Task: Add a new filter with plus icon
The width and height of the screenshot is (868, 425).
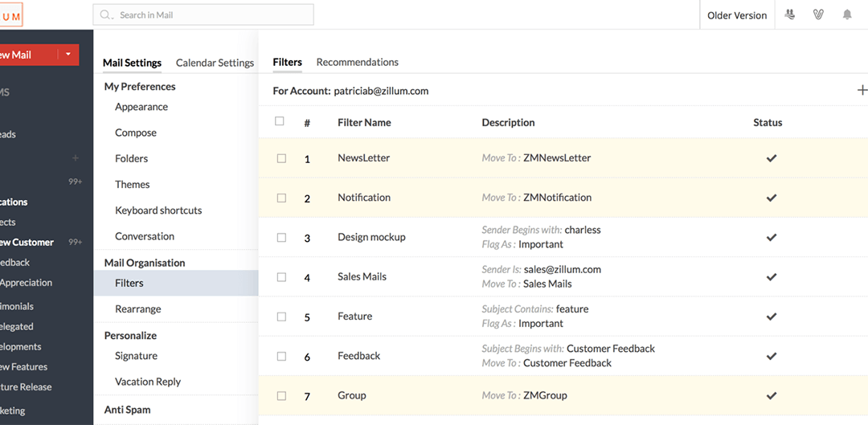Action: [862, 90]
